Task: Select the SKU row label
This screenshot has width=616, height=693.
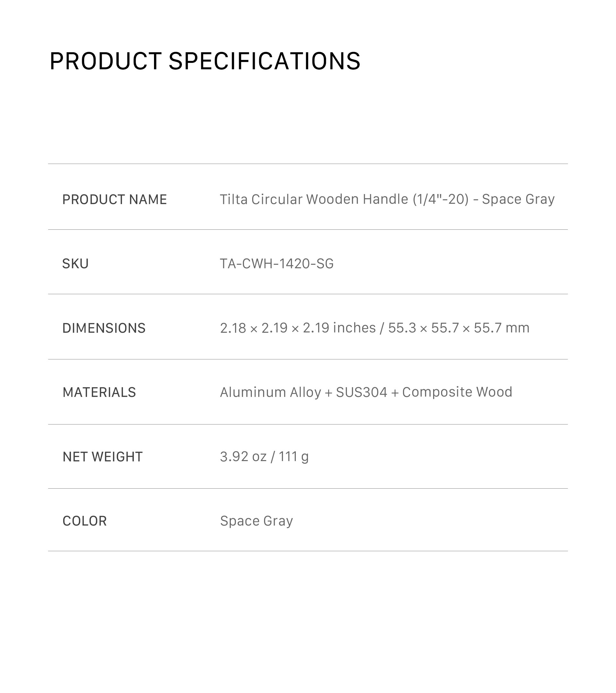Action: (75, 264)
